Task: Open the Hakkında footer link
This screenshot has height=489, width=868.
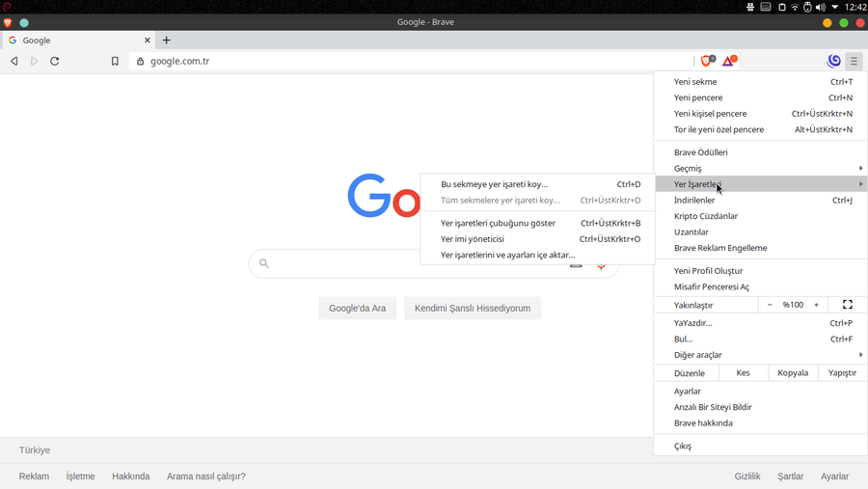Action: point(130,476)
